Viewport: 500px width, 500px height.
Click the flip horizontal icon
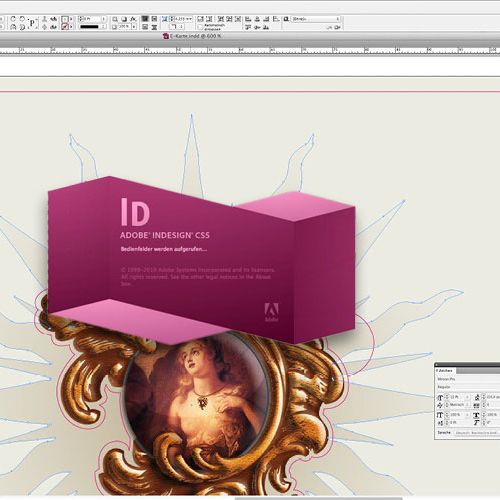click(13, 27)
